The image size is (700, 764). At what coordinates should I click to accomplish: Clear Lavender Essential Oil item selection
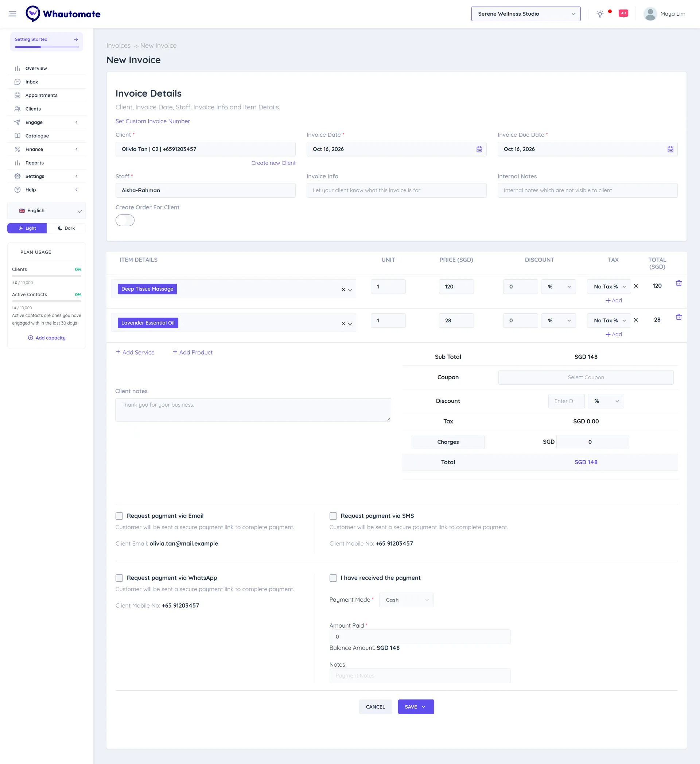[343, 323]
